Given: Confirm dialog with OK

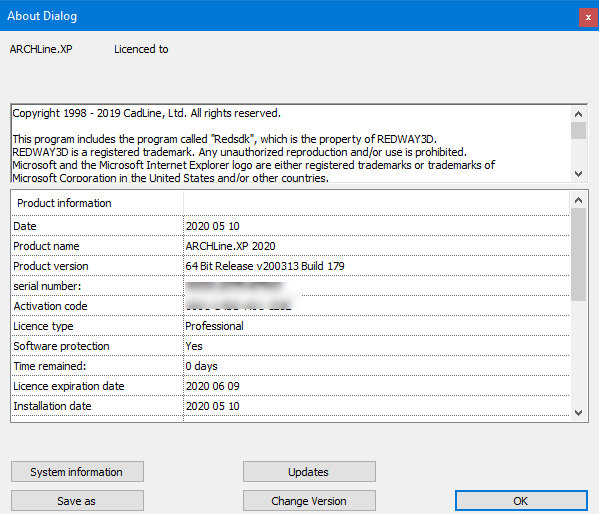Looking at the screenshot, I should [521, 501].
